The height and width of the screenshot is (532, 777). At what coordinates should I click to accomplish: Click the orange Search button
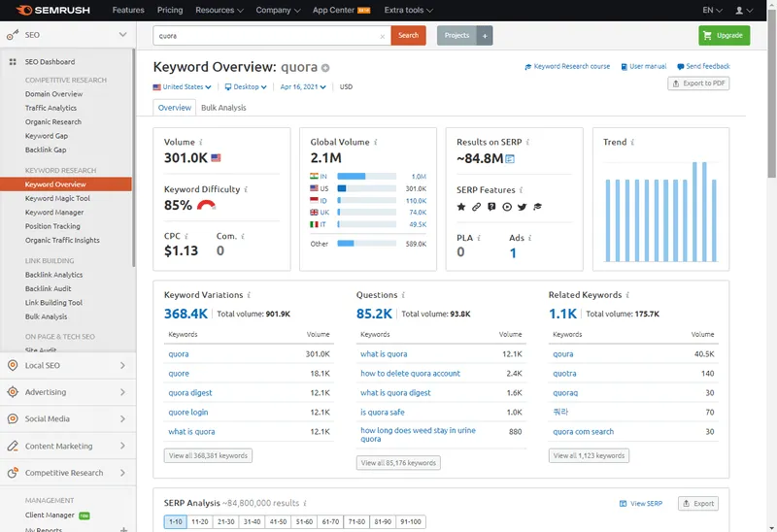click(408, 36)
